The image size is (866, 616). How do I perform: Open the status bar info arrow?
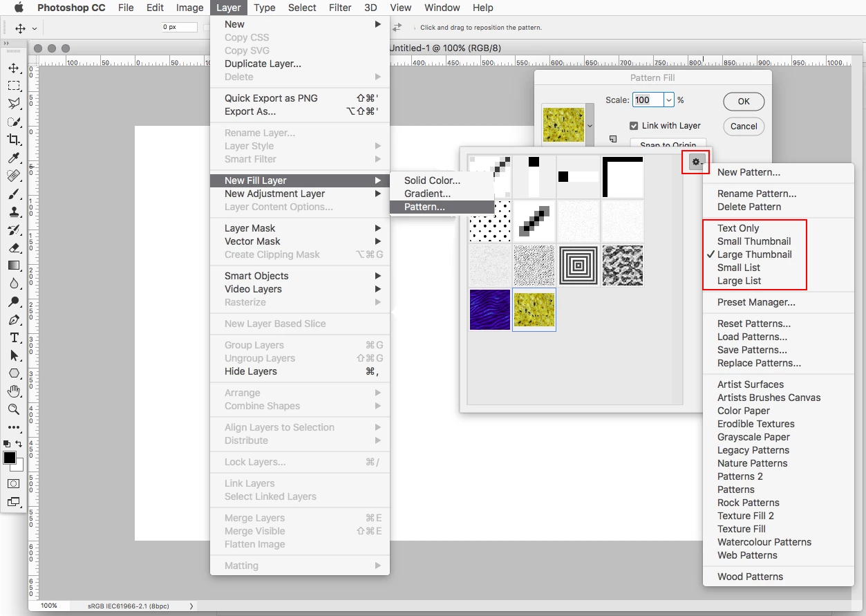tap(191, 606)
